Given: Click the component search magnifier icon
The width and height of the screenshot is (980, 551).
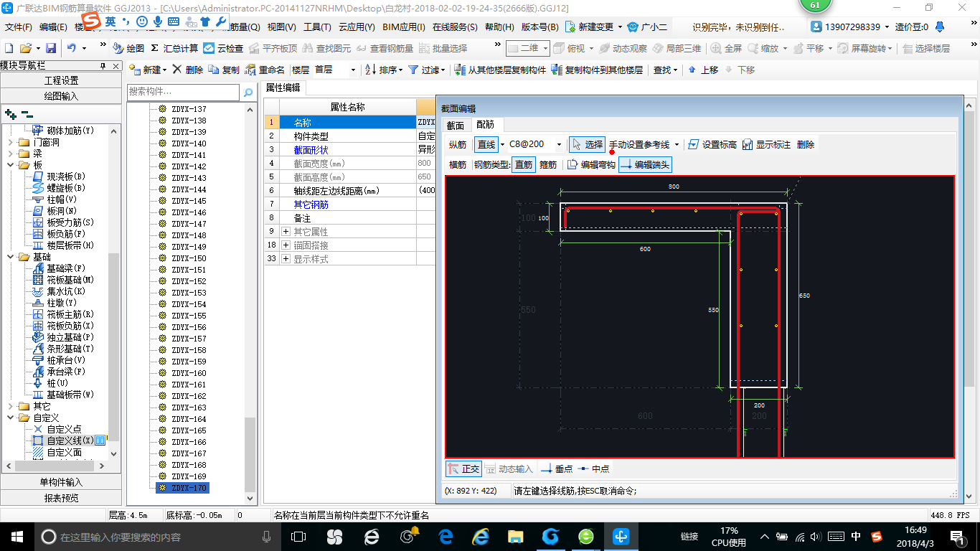Looking at the screenshot, I should (248, 93).
